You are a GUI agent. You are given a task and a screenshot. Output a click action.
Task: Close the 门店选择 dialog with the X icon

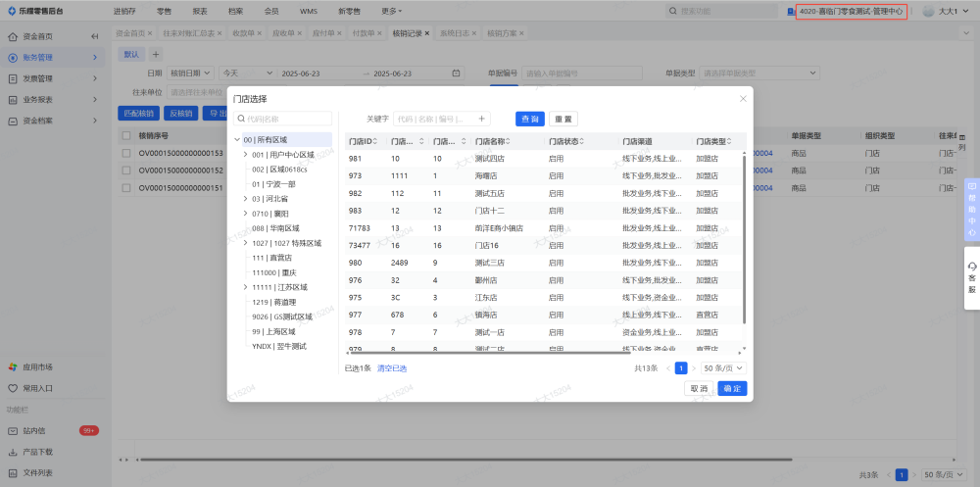742,99
